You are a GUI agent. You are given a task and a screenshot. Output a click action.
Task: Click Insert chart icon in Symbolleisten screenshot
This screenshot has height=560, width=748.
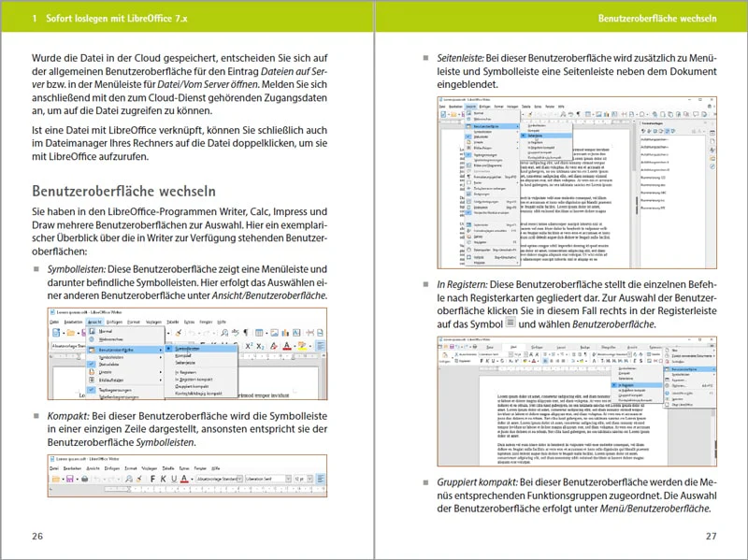pyautogui.click(x=285, y=333)
